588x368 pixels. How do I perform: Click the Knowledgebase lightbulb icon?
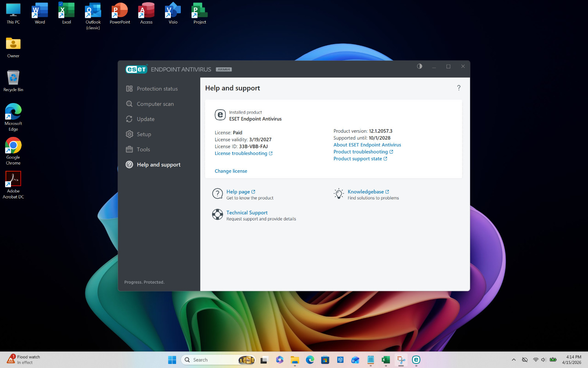point(338,194)
